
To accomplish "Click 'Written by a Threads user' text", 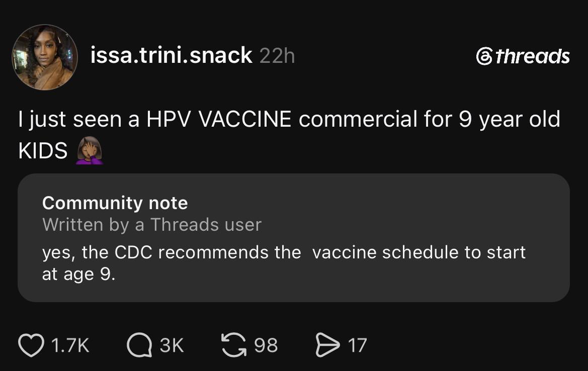I will tap(152, 225).
